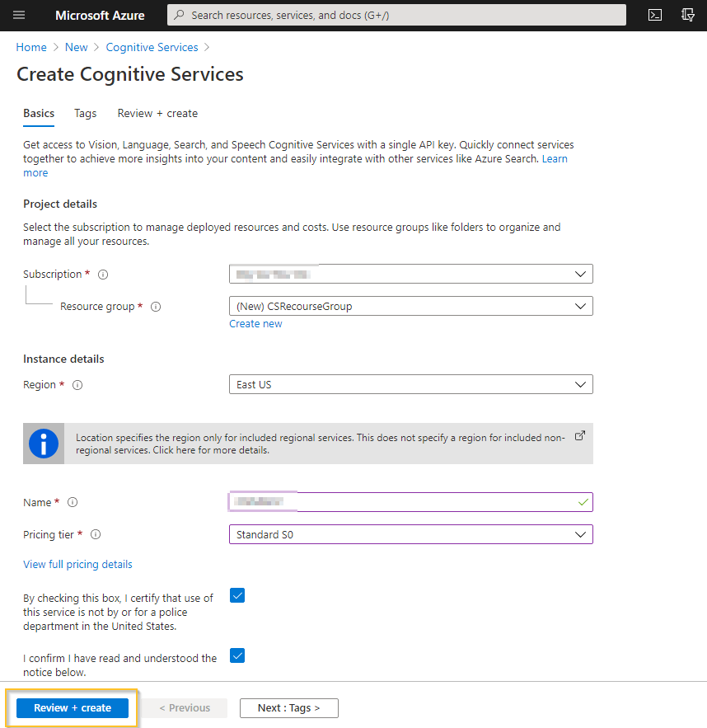The height and width of the screenshot is (728, 707).
Task: Click the Previous button
Action: click(185, 708)
